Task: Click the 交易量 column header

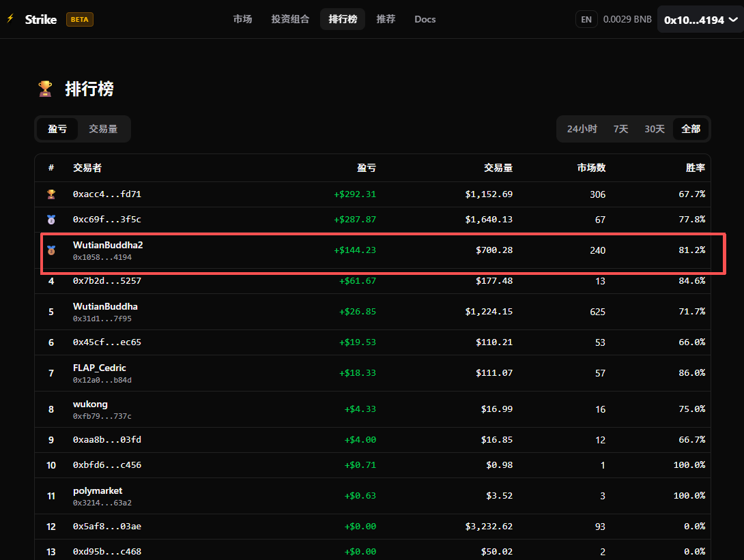Action: [498, 168]
